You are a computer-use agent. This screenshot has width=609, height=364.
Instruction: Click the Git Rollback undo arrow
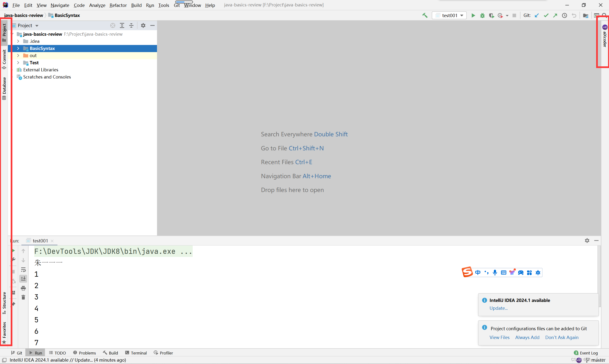[x=574, y=15]
